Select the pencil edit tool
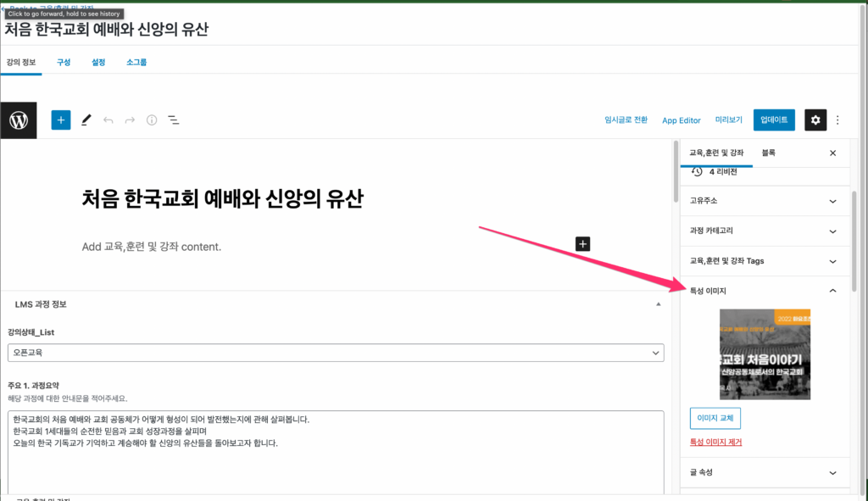The width and height of the screenshot is (868, 501). click(x=86, y=120)
